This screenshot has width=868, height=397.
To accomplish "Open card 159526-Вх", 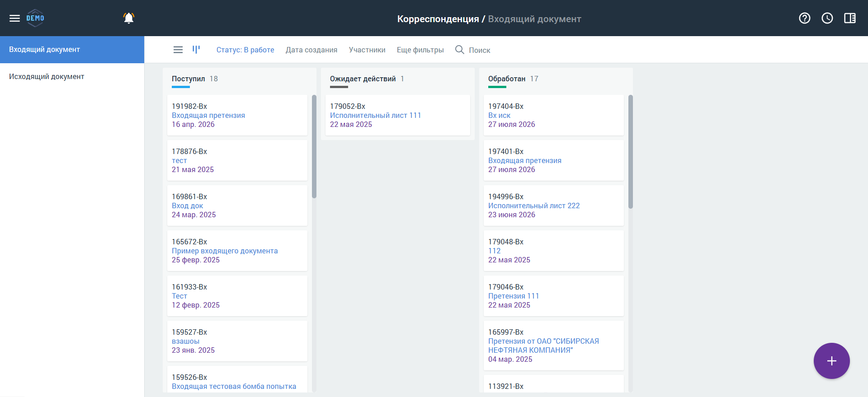I will [x=237, y=379].
